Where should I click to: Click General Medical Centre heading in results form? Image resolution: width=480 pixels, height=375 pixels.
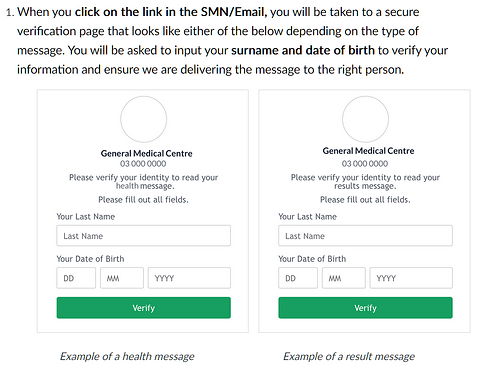[368, 151]
